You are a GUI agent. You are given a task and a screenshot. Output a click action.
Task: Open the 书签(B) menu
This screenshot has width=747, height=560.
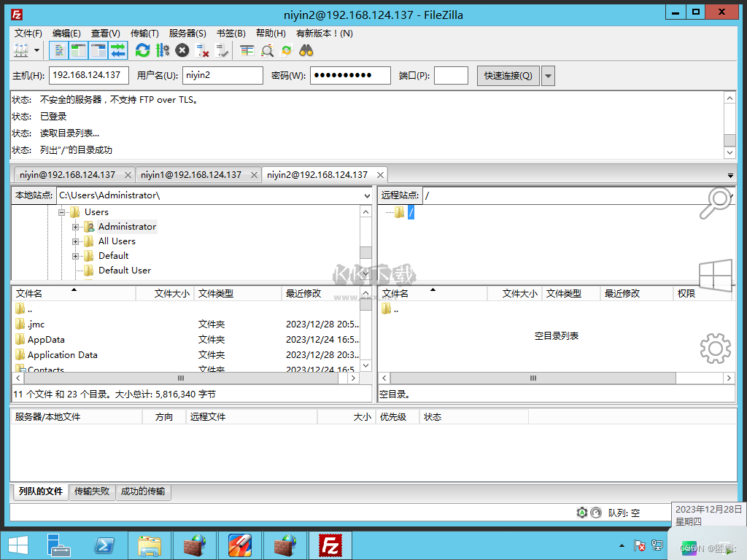coord(231,34)
